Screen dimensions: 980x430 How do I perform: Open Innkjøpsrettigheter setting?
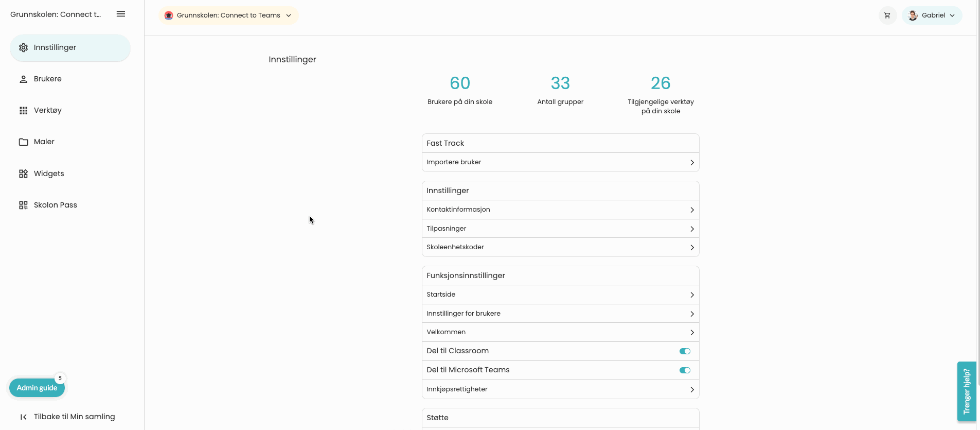tap(560, 389)
